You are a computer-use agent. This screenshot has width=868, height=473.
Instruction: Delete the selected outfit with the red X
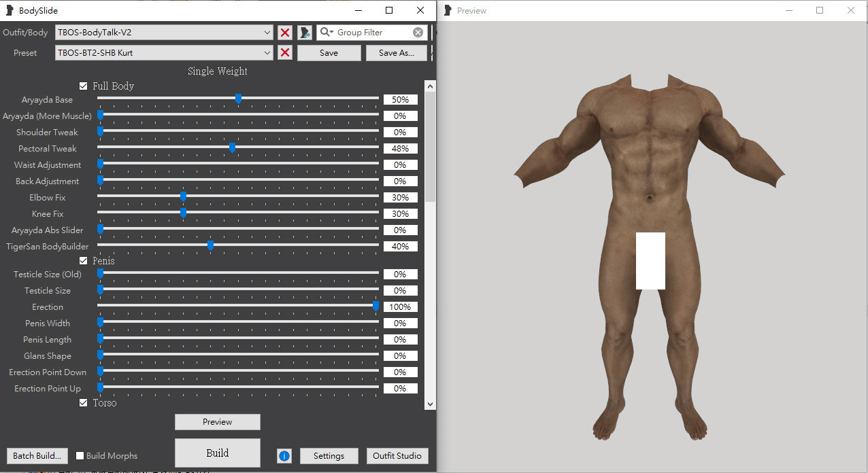coord(285,32)
